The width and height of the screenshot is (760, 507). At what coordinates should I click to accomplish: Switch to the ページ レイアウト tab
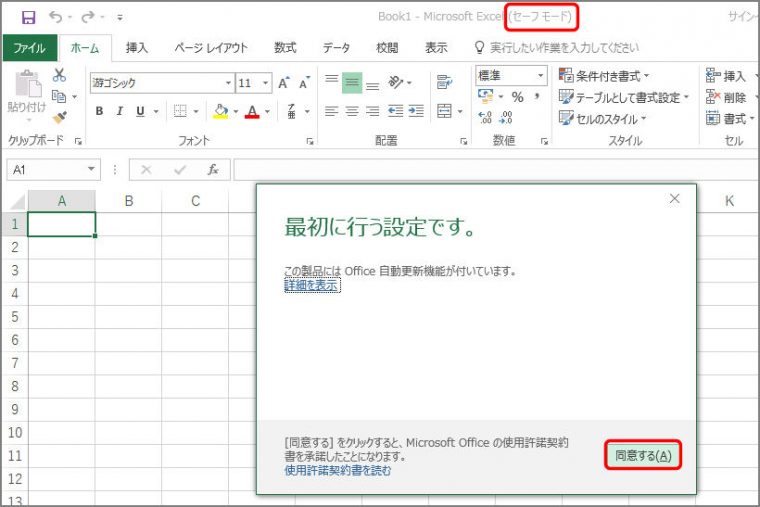coord(211,48)
